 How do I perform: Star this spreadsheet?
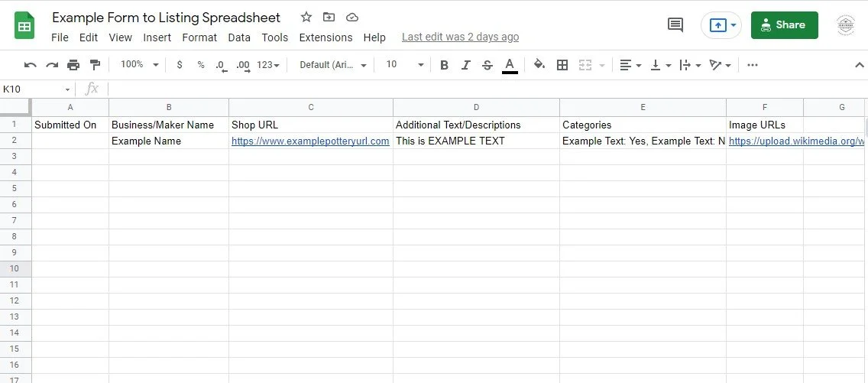coord(306,17)
